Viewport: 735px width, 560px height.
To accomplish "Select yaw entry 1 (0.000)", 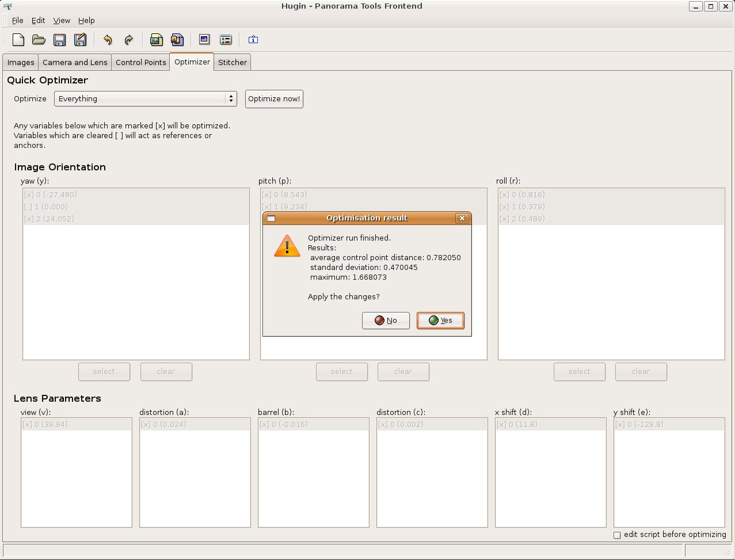I will click(x=136, y=207).
